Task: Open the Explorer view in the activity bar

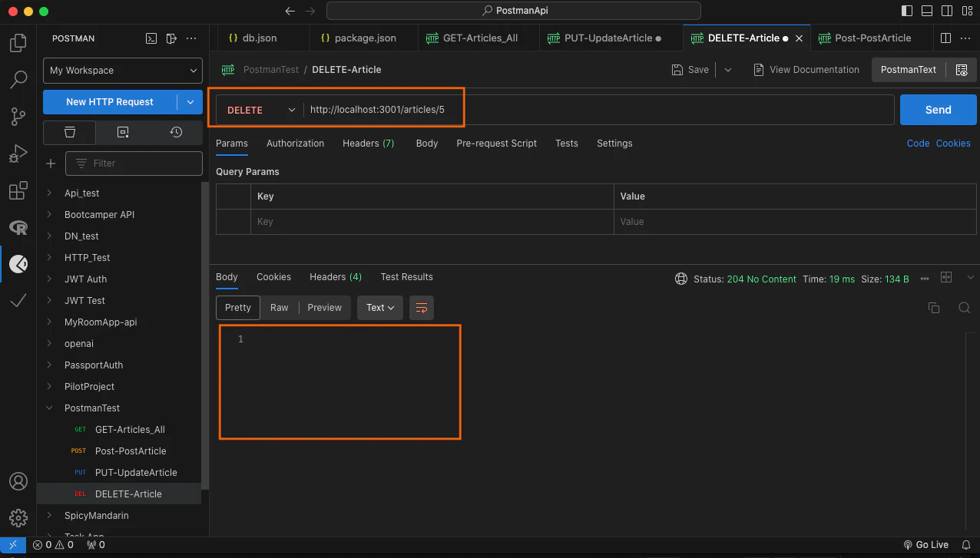Action: coord(18,43)
